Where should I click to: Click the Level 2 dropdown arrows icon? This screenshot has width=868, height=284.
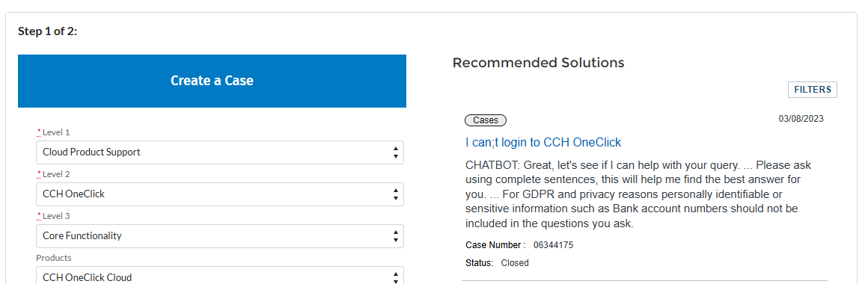click(395, 194)
